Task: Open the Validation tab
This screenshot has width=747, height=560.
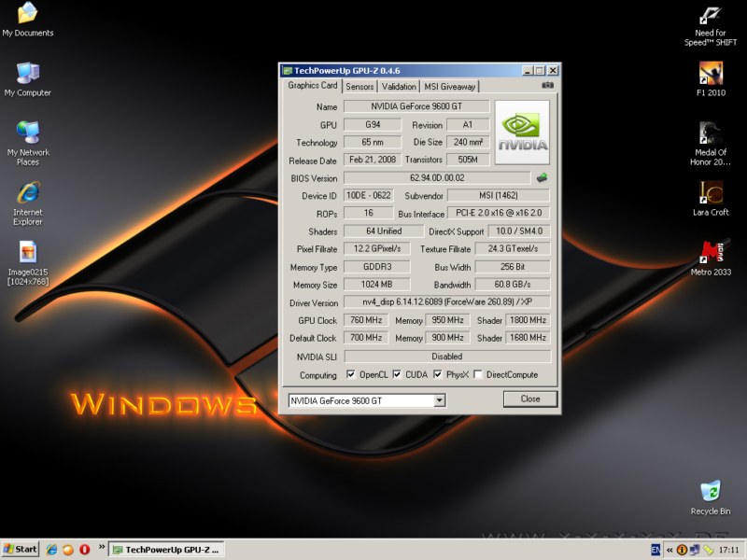Action: [399, 86]
